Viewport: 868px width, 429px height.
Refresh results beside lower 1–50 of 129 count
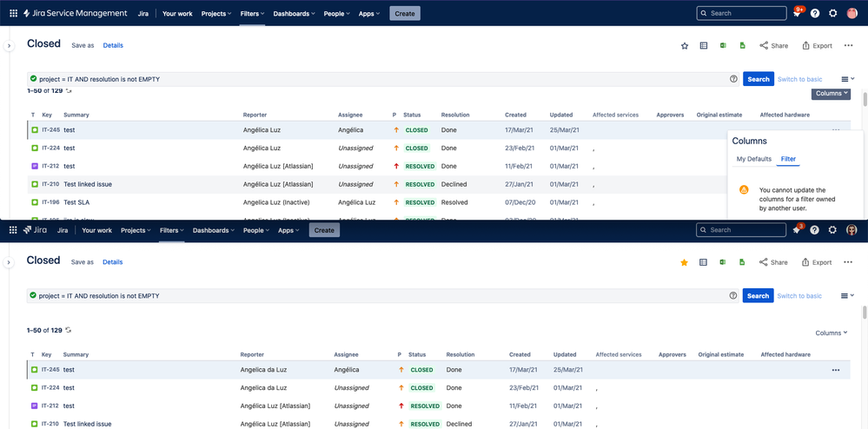click(69, 330)
